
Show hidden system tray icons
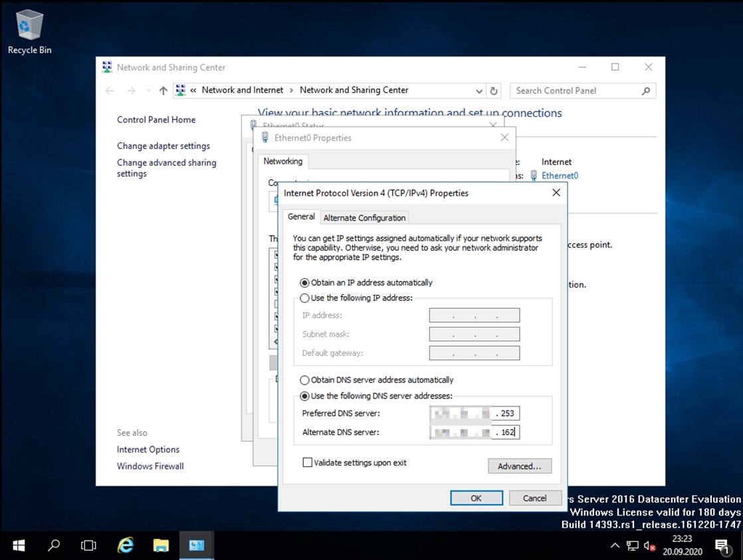pyautogui.click(x=615, y=545)
